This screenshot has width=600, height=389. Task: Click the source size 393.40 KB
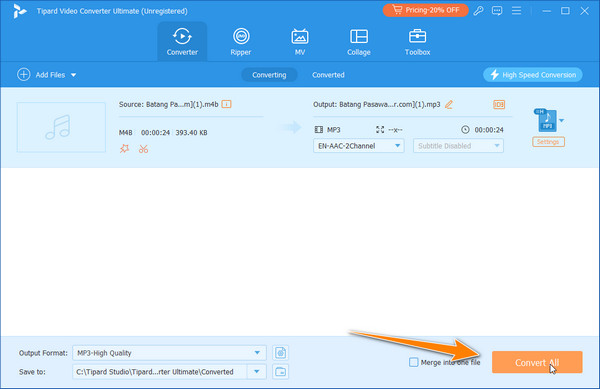click(x=191, y=133)
